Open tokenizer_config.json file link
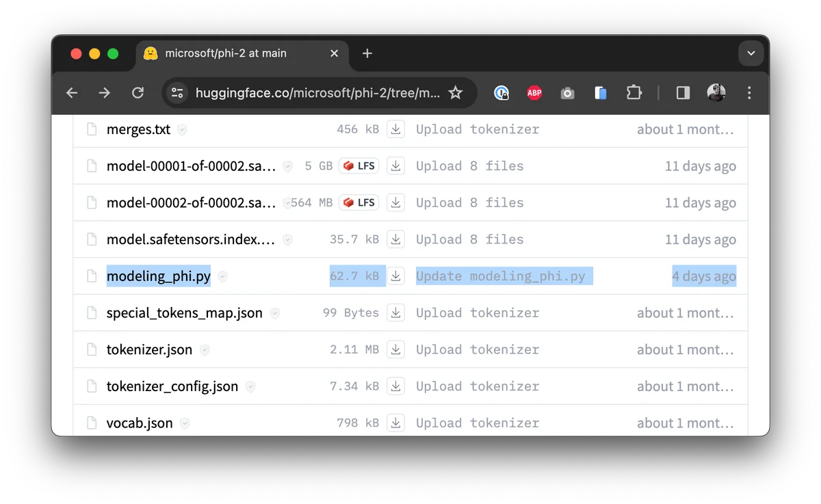Viewport: 821px width, 504px height. pos(172,386)
